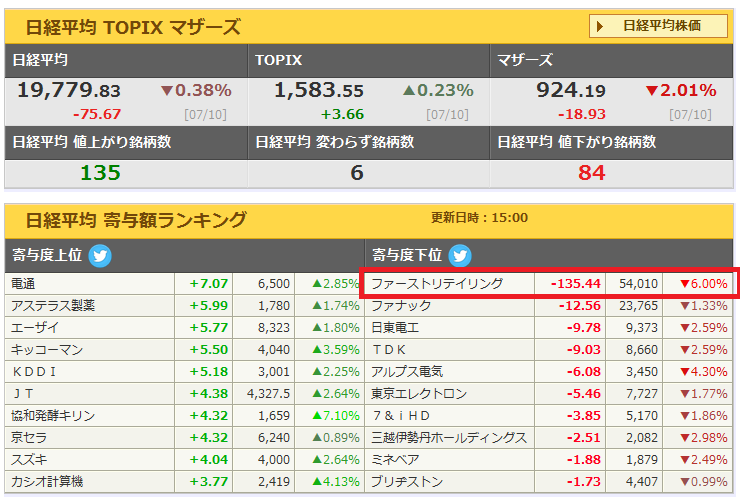Viewport: 740px width, 503px height.
Task: Click the Nikkei 0.38% decline
Action: tap(196, 90)
